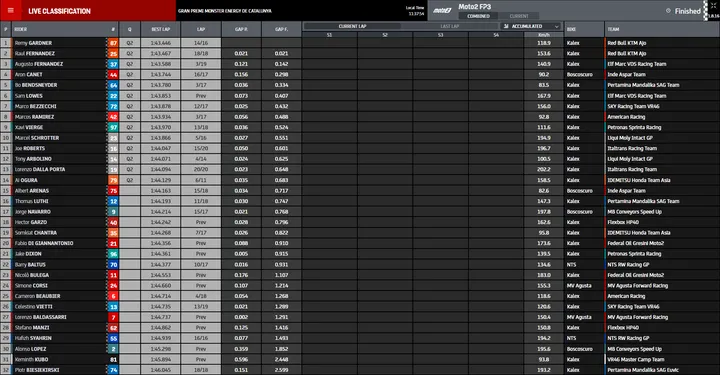Click number badge 64 of Bo Bendsneyder
The image size is (720, 375).
point(113,85)
